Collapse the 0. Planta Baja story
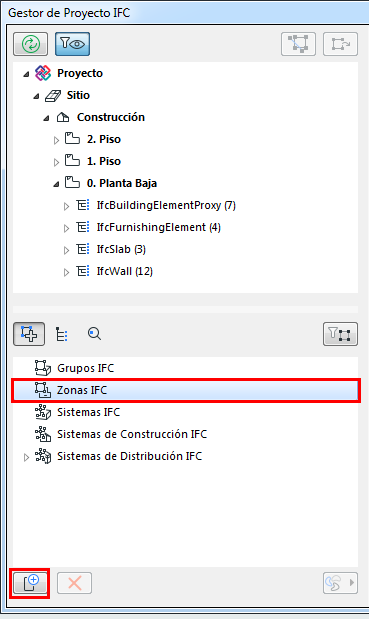Viewport: 369px width, 619px height. click(x=56, y=184)
